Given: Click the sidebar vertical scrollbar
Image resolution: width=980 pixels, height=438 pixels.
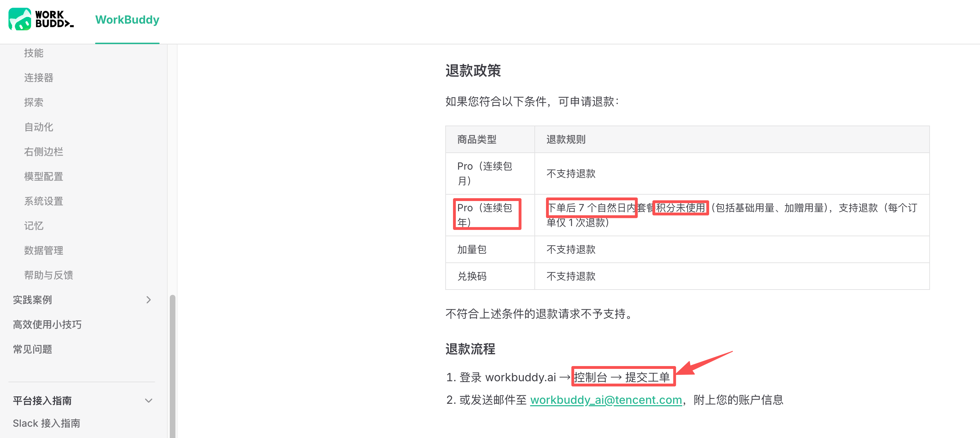Looking at the screenshot, I should [172, 366].
